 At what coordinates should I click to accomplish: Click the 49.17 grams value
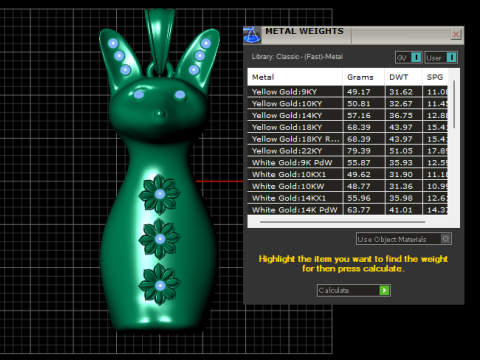(x=359, y=92)
